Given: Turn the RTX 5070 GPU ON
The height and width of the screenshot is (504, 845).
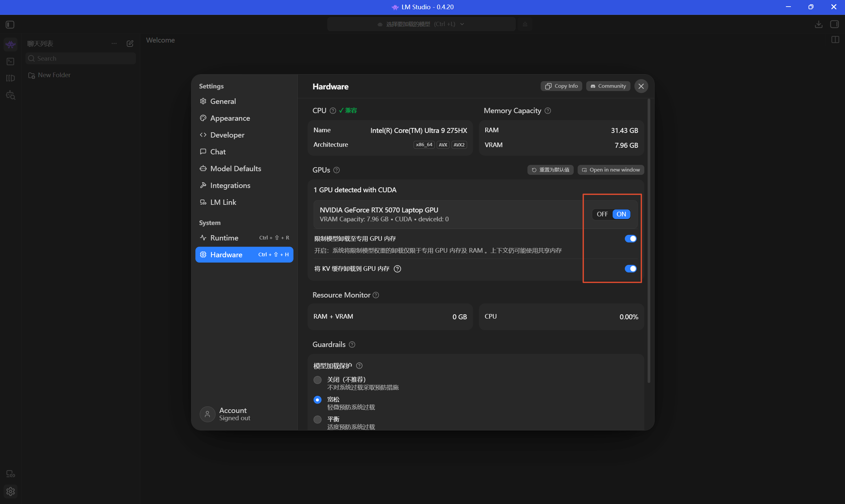Looking at the screenshot, I should 621,214.
